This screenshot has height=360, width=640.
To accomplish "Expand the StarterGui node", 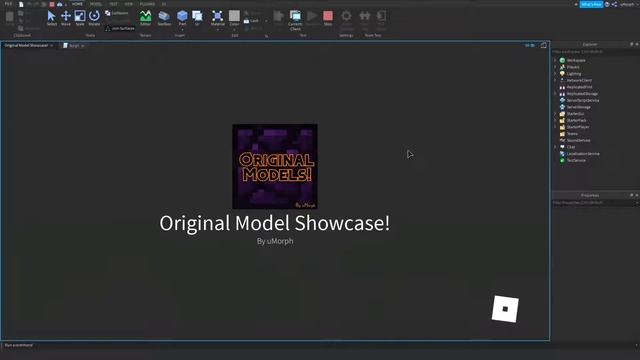I will [x=555, y=114].
